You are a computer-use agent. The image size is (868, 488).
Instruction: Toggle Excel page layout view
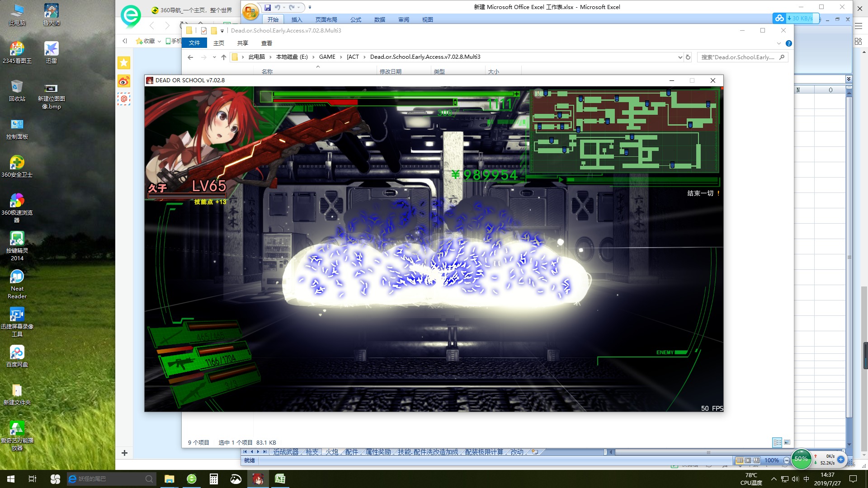pos(748,460)
